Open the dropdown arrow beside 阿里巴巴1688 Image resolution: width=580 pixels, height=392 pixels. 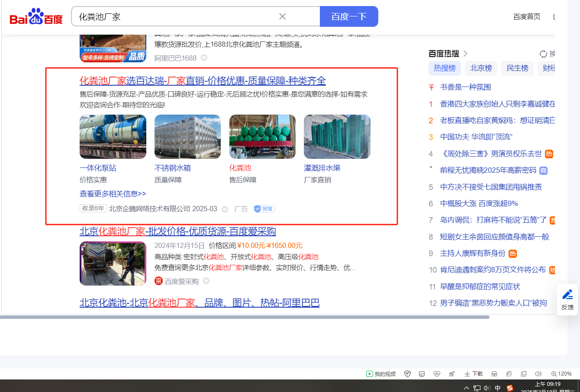(x=204, y=58)
